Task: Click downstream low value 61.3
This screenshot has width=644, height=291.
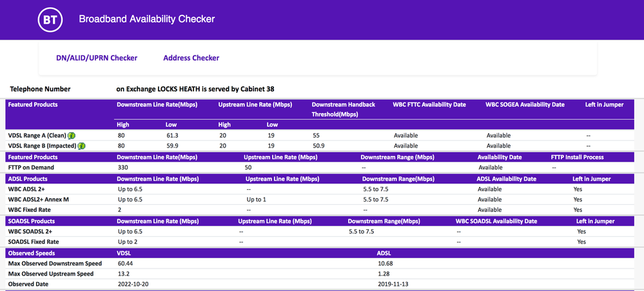Action: pos(171,135)
